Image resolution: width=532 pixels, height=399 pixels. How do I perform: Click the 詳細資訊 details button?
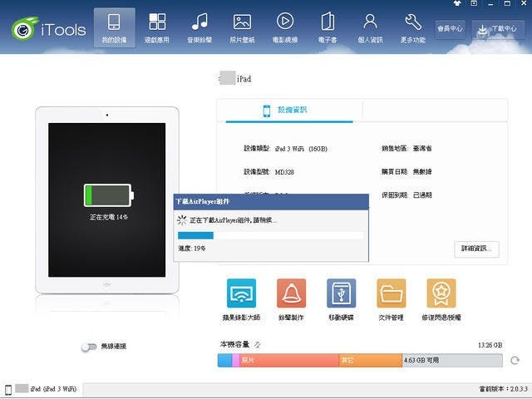pyautogui.click(x=476, y=249)
